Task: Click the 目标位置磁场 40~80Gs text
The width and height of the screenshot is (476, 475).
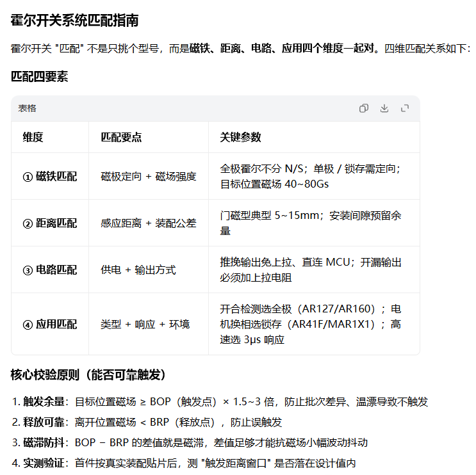Action: tap(274, 184)
